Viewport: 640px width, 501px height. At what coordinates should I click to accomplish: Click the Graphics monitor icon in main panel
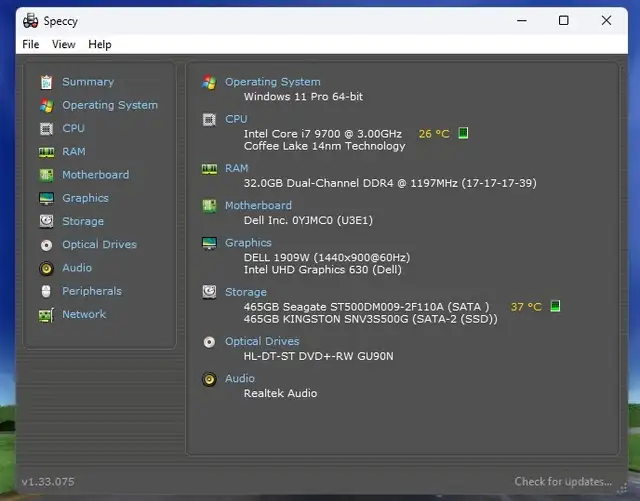[x=209, y=243]
